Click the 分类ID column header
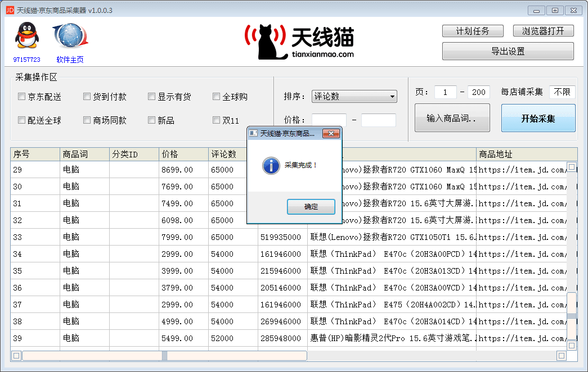The image size is (588, 372). click(134, 154)
